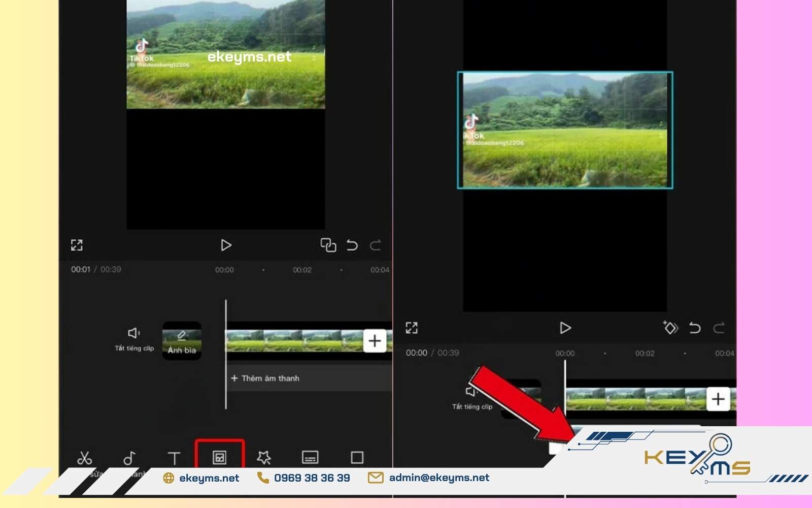Screen dimensions: 812x508
Task: Tap Thêm âm thanh to add audio
Action: pyautogui.click(x=265, y=378)
